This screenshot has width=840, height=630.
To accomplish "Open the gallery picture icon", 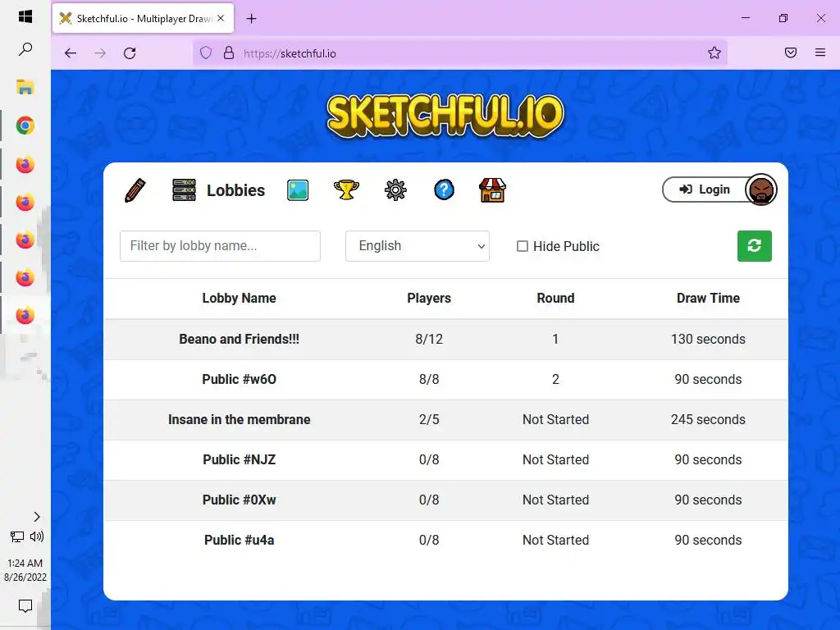I will [297, 190].
